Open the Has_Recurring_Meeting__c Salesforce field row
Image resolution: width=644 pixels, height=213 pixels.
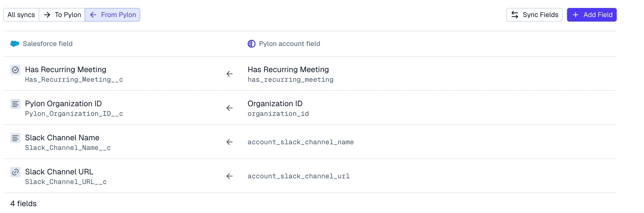(74, 80)
